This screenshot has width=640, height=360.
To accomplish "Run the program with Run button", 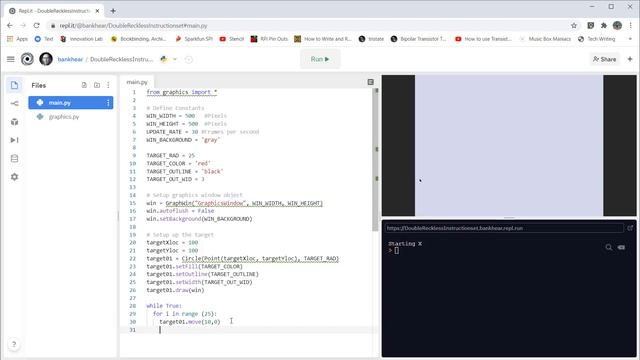I will [x=320, y=59].
